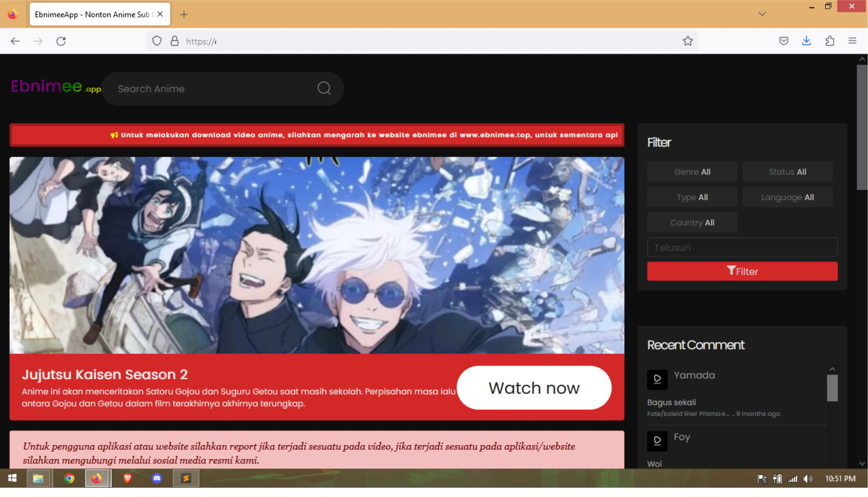The height and width of the screenshot is (497, 868).
Task: Click the red download announcement marquee
Action: [317, 135]
